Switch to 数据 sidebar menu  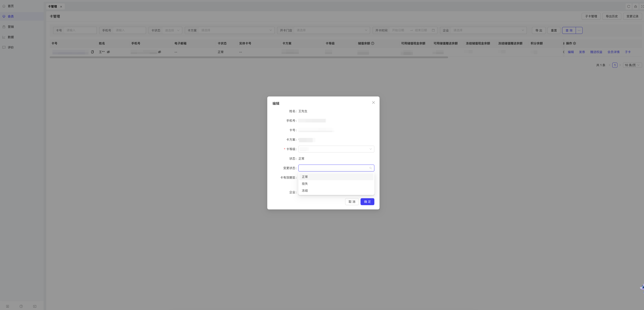point(11,37)
